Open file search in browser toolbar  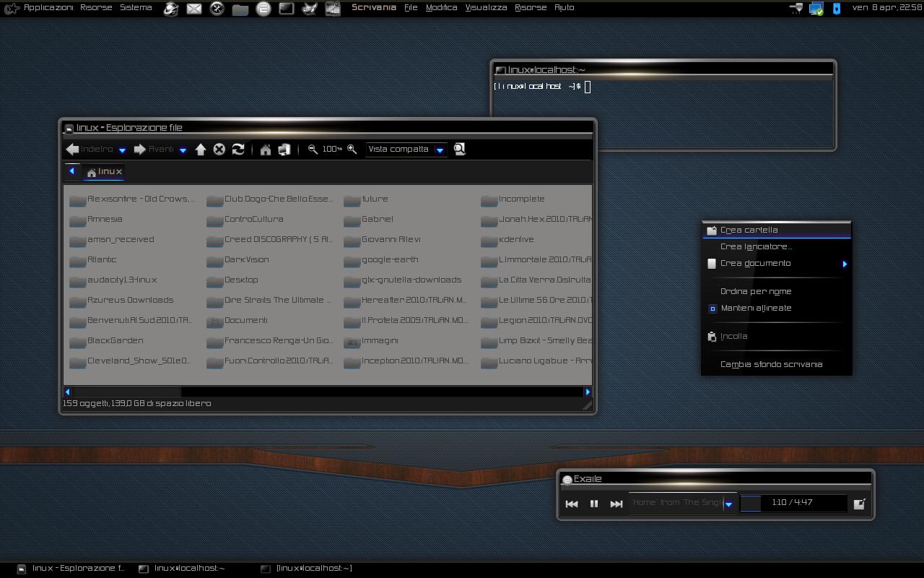[x=459, y=149]
